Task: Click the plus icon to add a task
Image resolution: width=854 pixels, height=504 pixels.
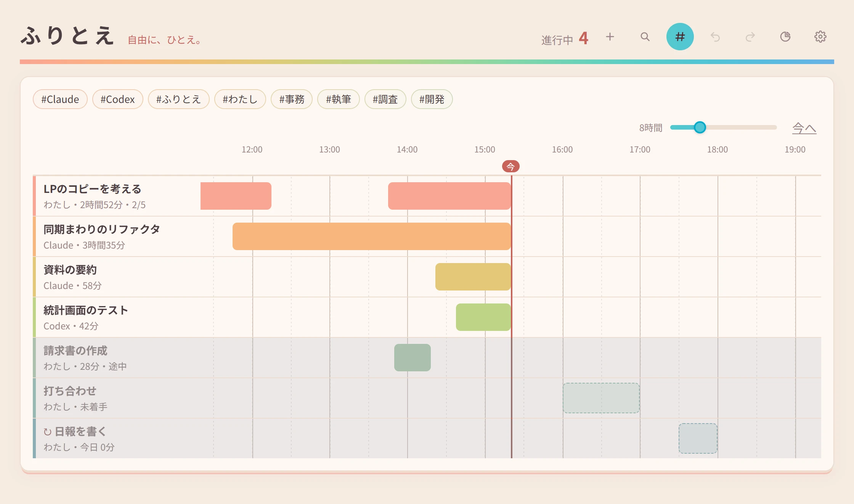Action: 610,37
